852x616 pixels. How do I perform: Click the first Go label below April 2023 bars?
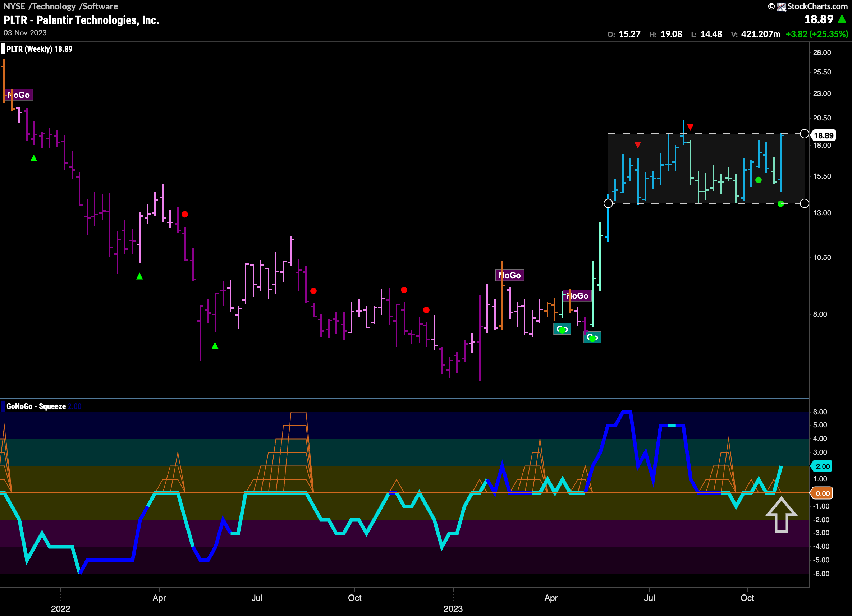click(x=562, y=329)
